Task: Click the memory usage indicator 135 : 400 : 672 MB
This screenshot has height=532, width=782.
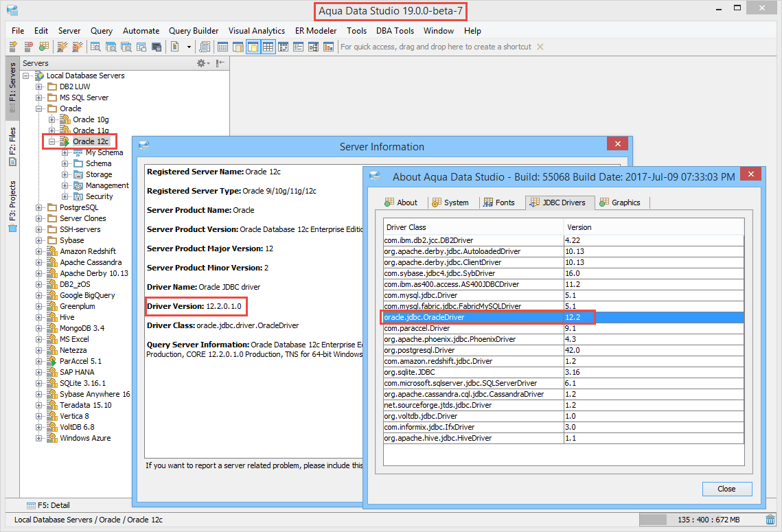Action: point(701,520)
